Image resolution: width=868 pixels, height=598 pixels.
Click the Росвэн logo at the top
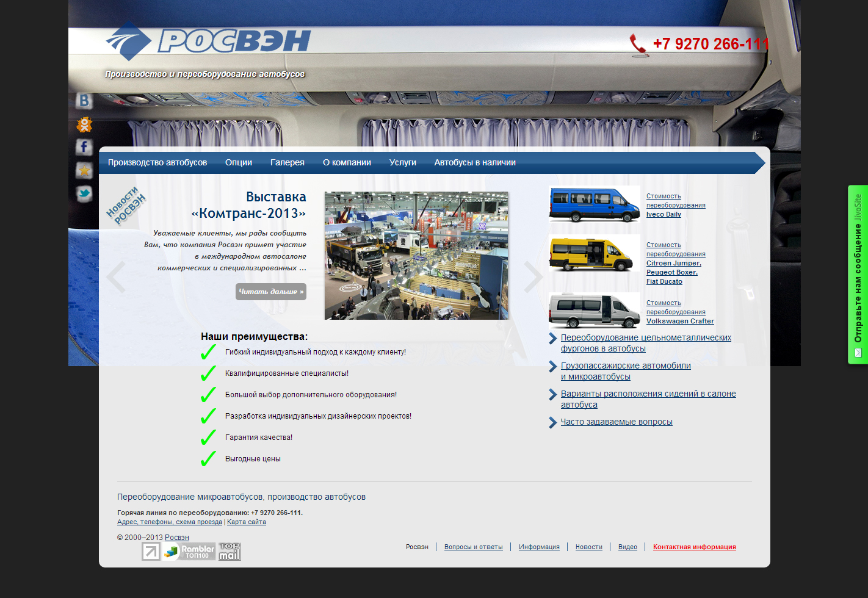click(208, 41)
